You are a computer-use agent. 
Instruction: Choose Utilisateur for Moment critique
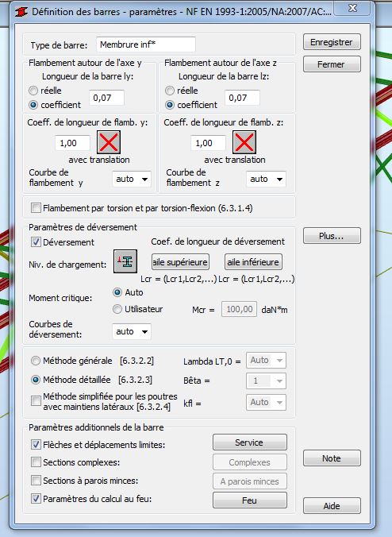pyautogui.click(x=117, y=309)
